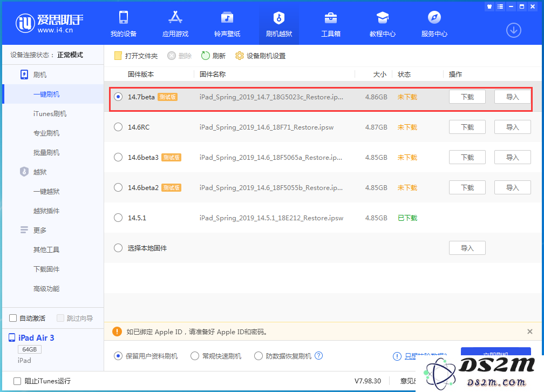Select the 14.7beta firmware radio button
544x392 pixels.
118,97
